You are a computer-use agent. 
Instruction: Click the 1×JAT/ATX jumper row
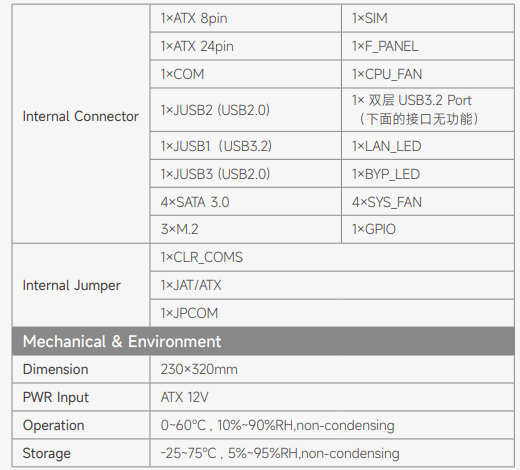pos(332,285)
